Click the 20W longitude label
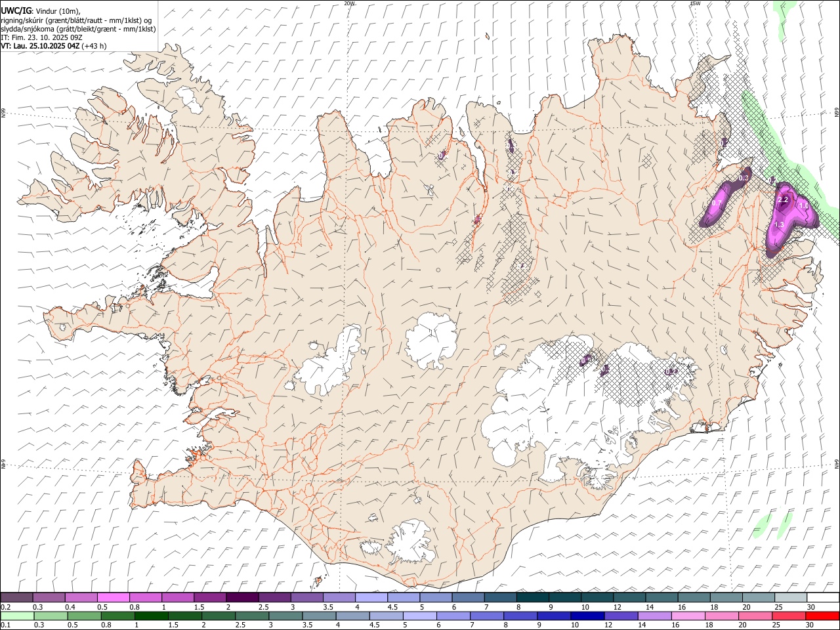 click(349, 3)
